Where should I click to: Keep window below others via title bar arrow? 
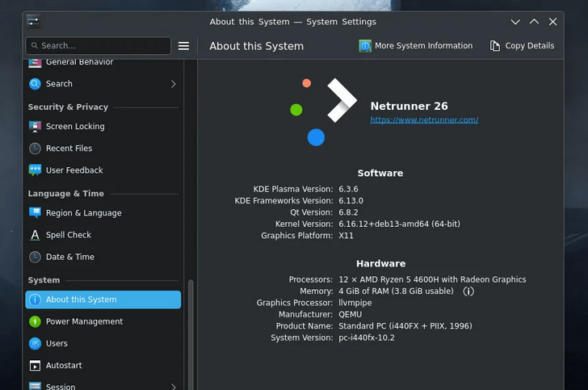pyautogui.click(x=515, y=22)
